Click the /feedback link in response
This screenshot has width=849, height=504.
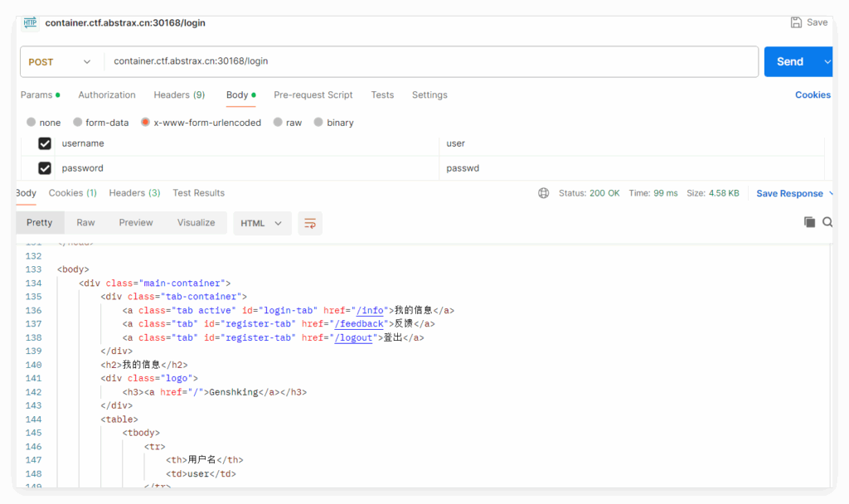(x=358, y=324)
